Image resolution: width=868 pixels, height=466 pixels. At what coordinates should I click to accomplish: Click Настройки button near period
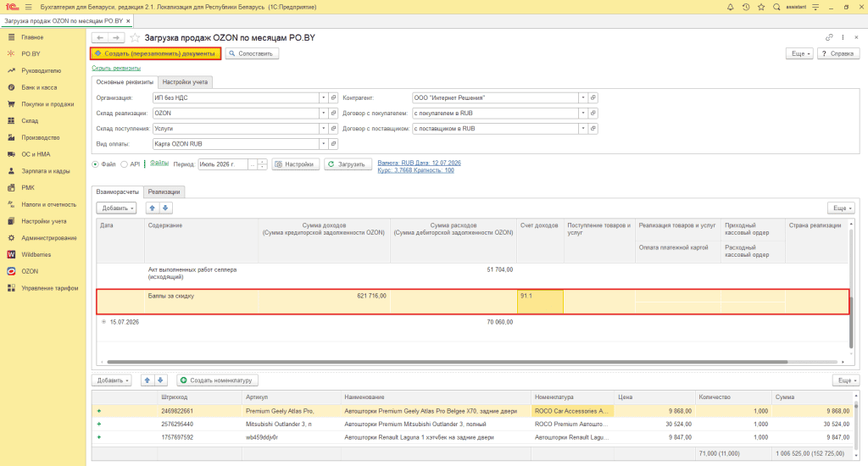(x=296, y=164)
